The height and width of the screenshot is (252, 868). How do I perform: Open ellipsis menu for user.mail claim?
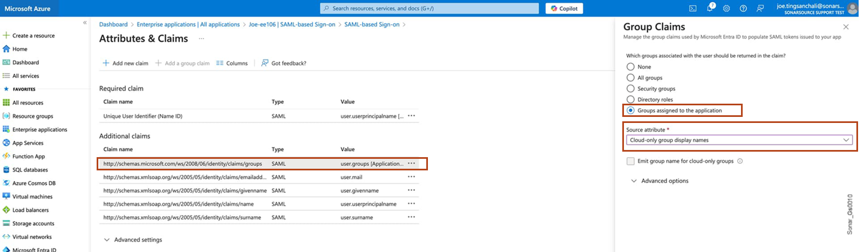(x=411, y=177)
